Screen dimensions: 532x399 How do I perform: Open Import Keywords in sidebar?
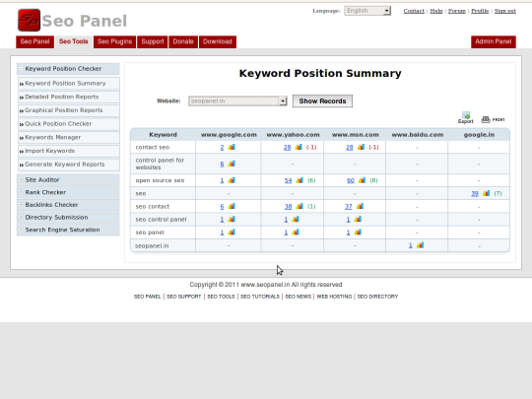69,151
